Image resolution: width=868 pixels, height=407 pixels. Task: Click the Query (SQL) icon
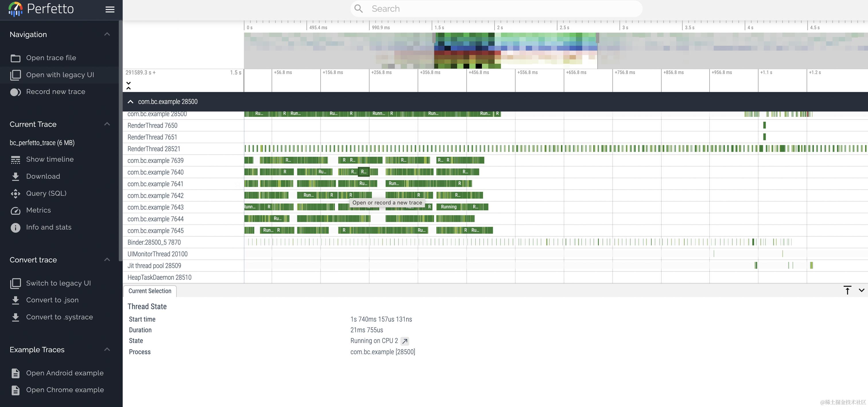15,193
